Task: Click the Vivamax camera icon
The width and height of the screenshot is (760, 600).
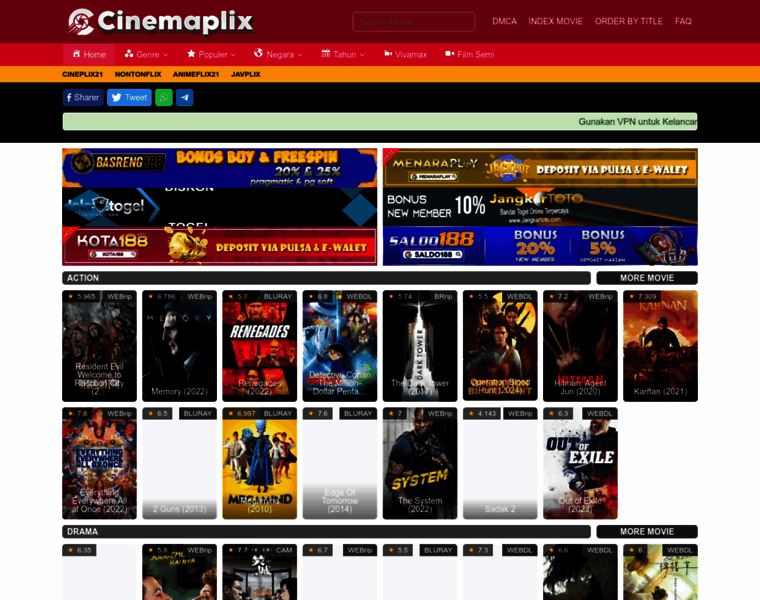Action: tap(388, 53)
